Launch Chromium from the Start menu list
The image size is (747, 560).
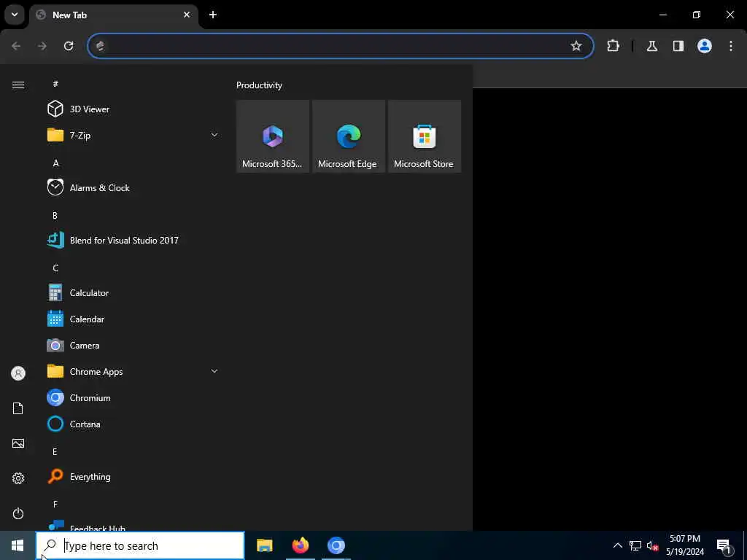[x=133, y=397]
